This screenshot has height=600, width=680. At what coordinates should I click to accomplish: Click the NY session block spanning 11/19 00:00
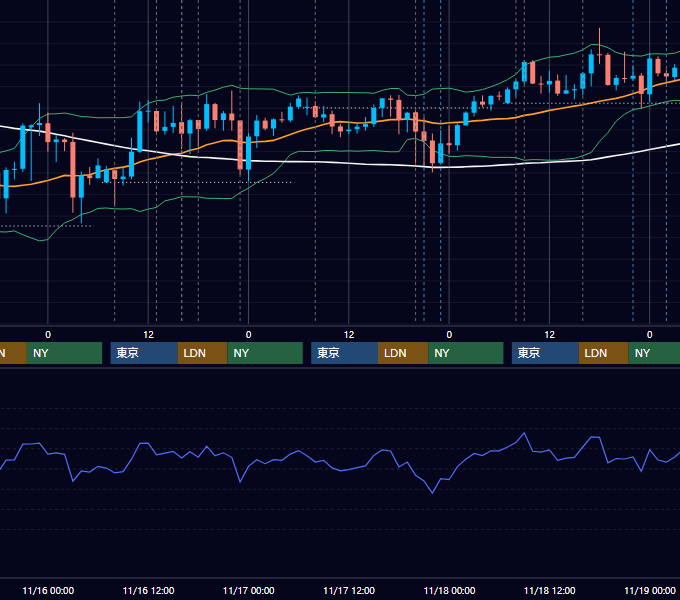click(654, 353)
